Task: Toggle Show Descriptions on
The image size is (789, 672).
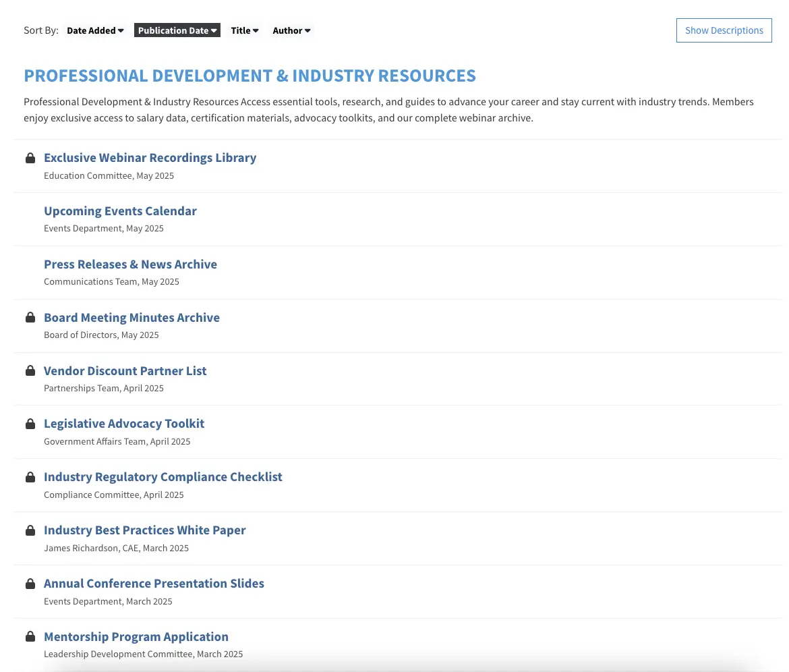Action: [x=724, y=30]
